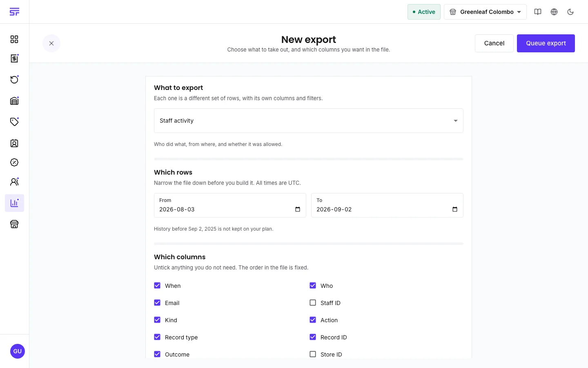The height and width of the screenshot is (368, 588).
Task: Open the contact badge icon in sidebar
Action: [14, 143]
